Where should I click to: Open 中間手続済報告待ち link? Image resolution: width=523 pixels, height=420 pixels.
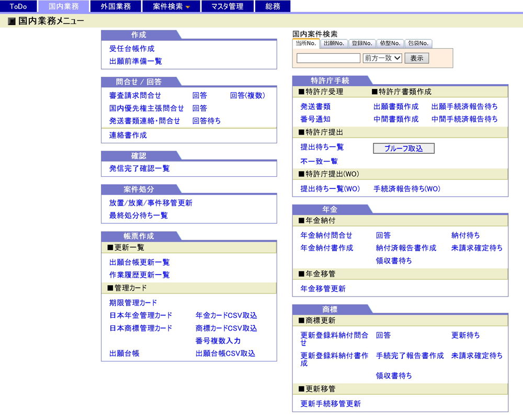click(x=464, y=119)
